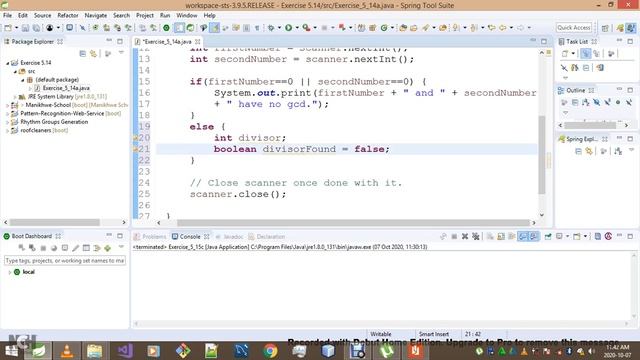Expand the local node in Boot Dashboard
The image size is (640, 360).
[9, 272]
